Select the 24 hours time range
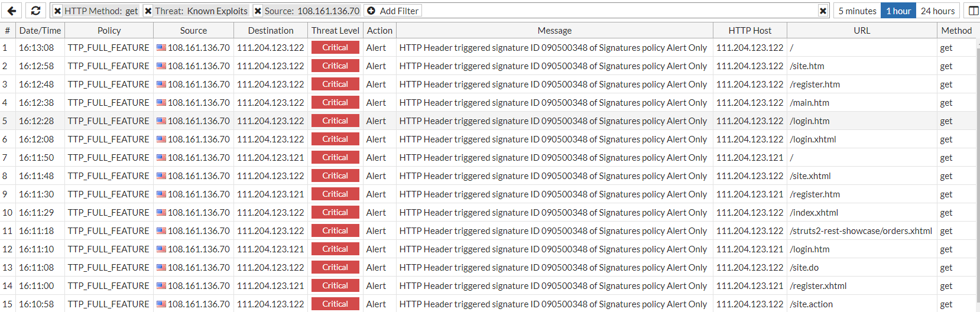The image size is (980, 312). (937, 11)
